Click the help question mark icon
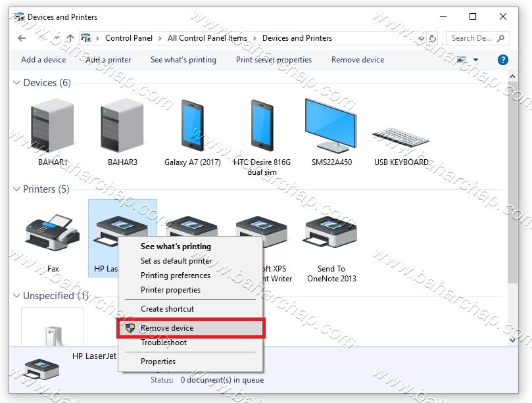Screen dimensions: 532x403 tap(503, 60)
